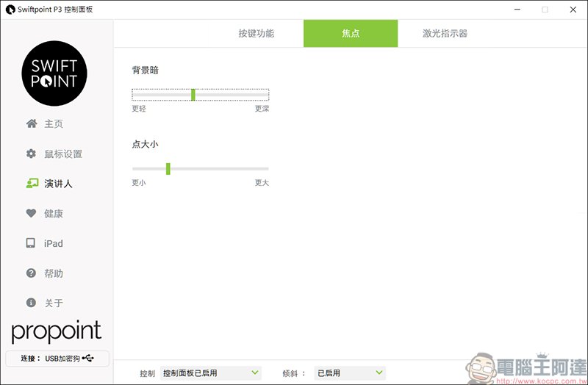Minimize the Swiftpoint P3 window

(517, 10)
